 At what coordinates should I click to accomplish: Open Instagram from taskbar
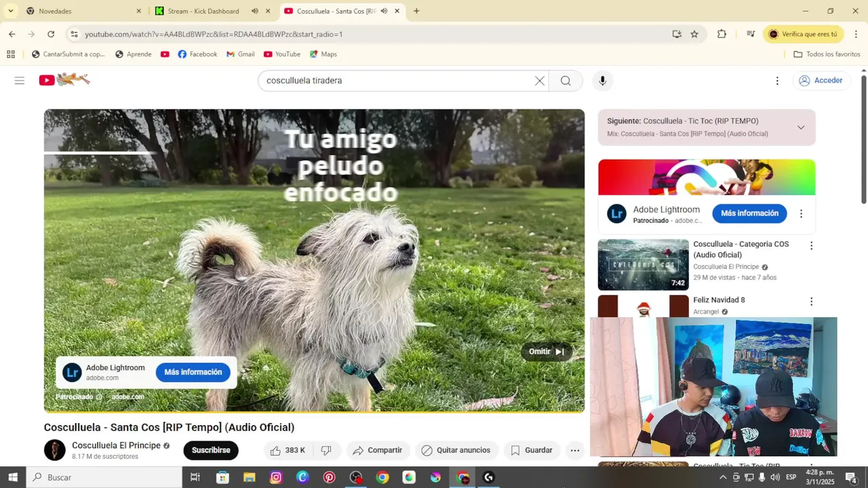tap(276, 477)
